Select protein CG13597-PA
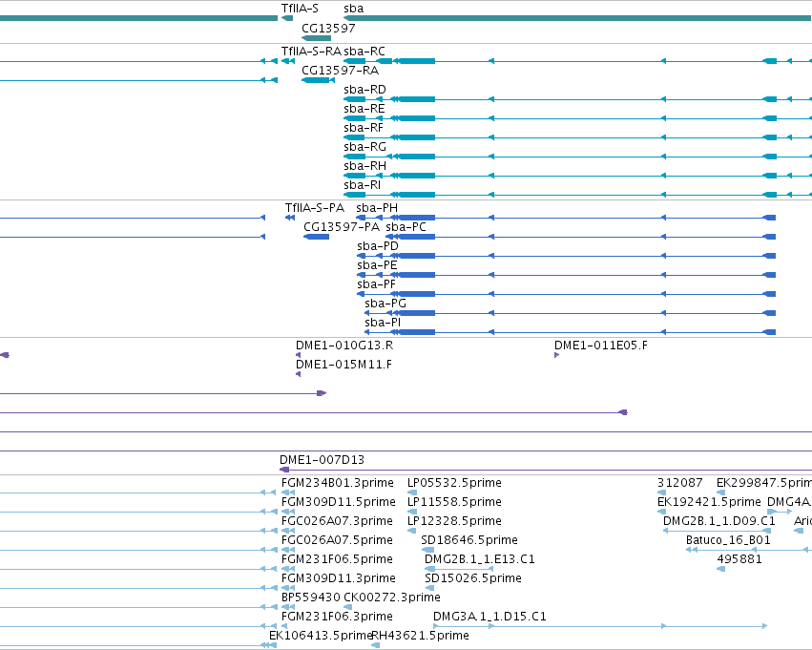Image resolution: width=812 pixels, height=650 pixels. 342,227
